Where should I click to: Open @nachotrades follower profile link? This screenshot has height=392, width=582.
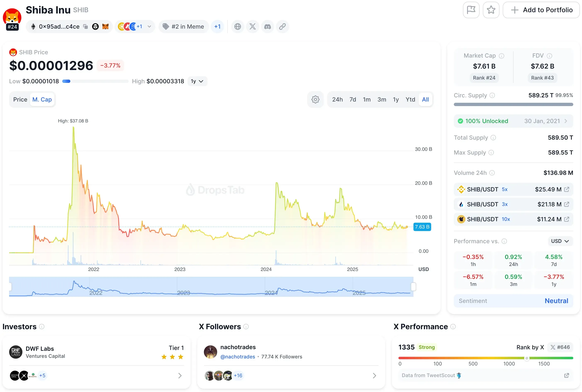237,357
